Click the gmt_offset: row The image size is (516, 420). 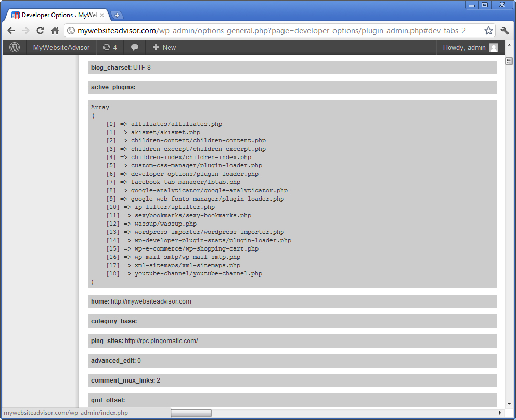pyautogui.click(x=292, y=400)
